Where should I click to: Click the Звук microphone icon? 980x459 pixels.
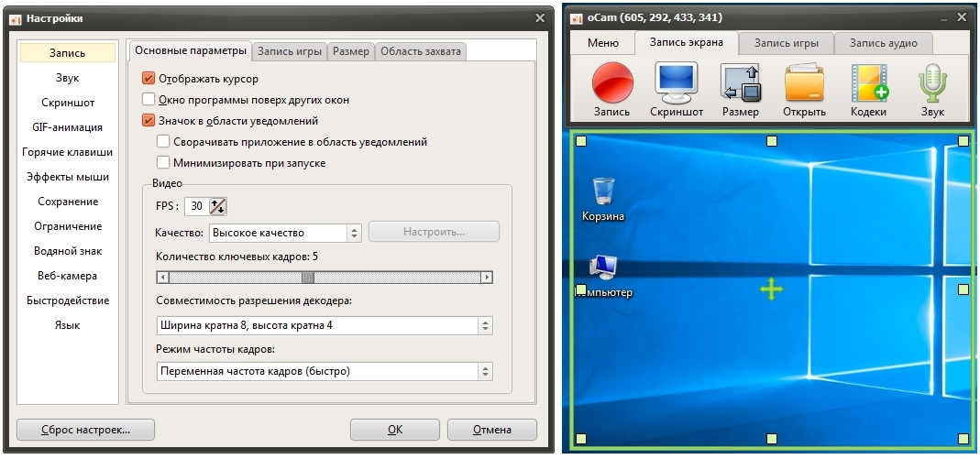point(932,85)
